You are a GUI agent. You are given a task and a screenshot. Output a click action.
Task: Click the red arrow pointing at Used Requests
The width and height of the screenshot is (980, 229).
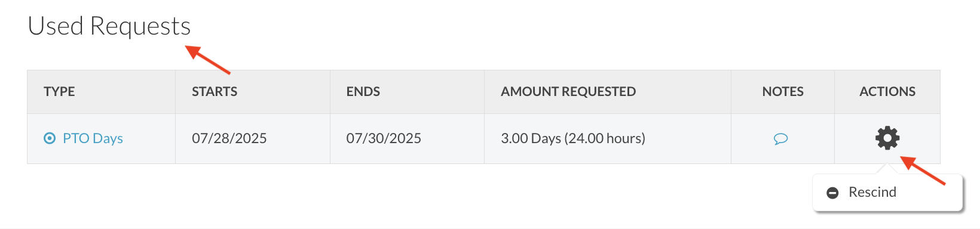[x=208, y=60]
